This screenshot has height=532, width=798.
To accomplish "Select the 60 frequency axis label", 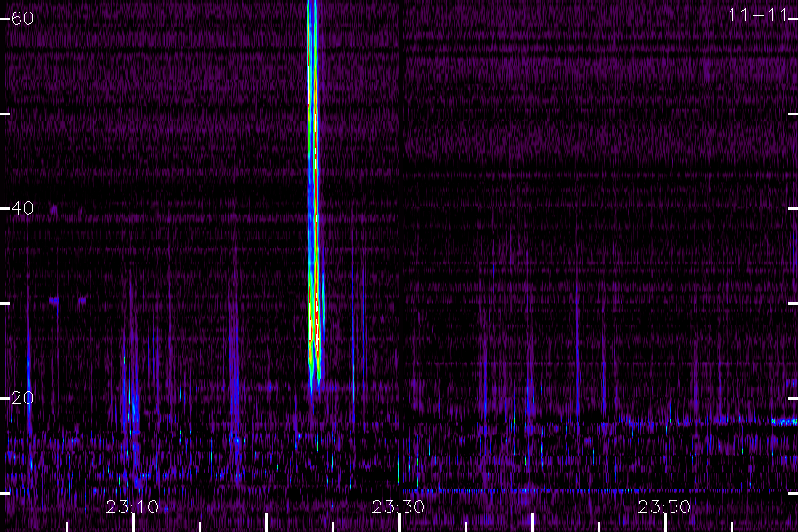I will click(22, 19).
